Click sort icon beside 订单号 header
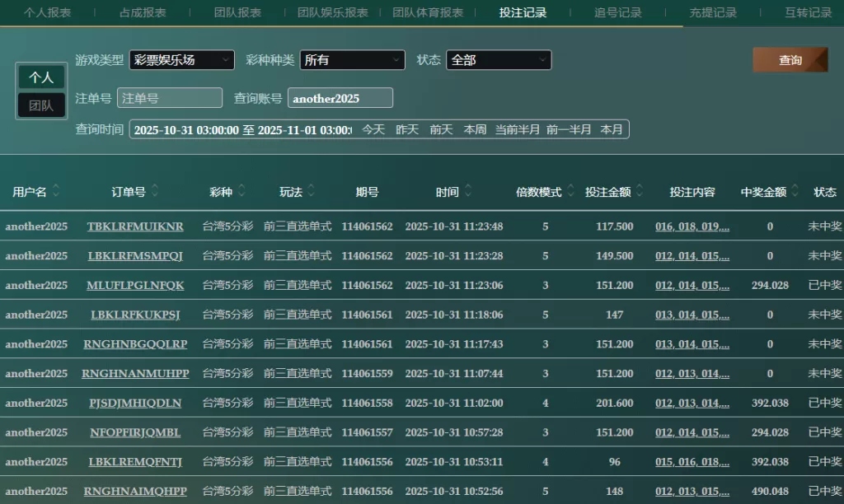Image resolution: width=844 pixels, height=504 pixels. (155, 191)
